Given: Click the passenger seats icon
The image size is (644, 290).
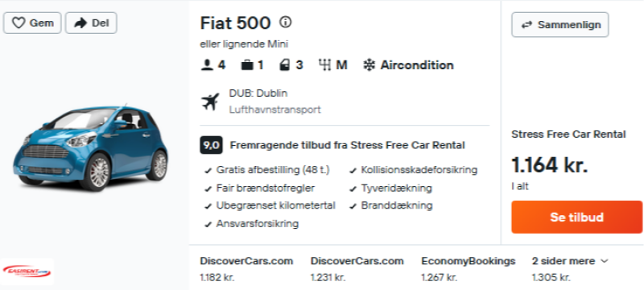Looking at the screenshot, I should tap(207, 65).
